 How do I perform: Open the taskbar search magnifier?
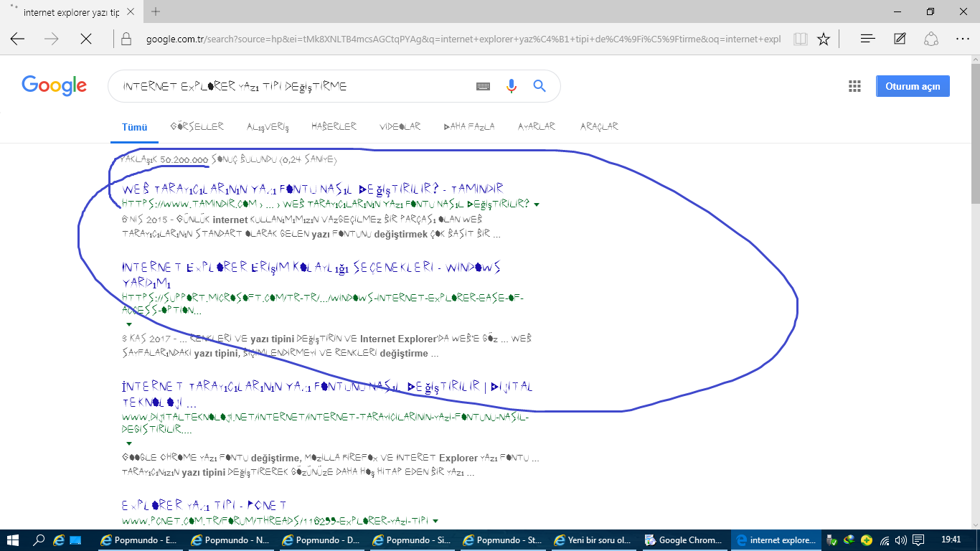click(x=39, y=540)
